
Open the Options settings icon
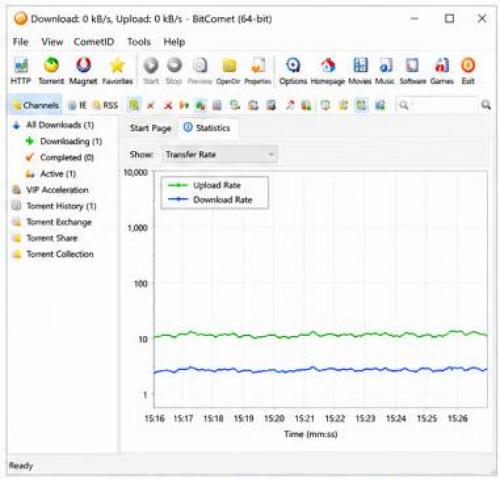coord(293,71)
